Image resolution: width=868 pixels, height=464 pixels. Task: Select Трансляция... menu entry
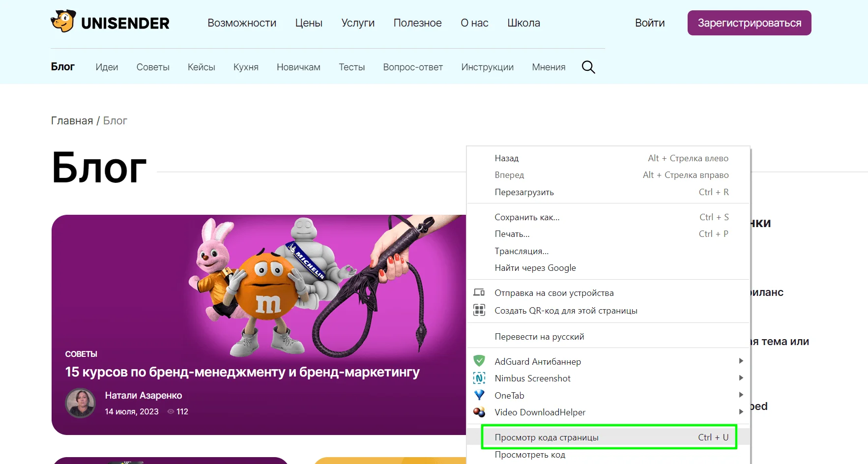coord(608,251)
